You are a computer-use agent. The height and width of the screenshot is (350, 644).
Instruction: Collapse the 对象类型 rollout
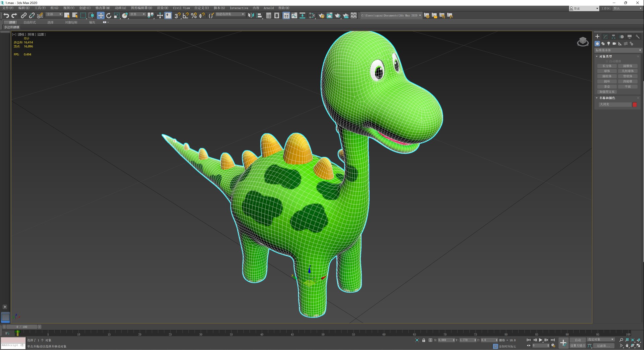coord(605,56)
